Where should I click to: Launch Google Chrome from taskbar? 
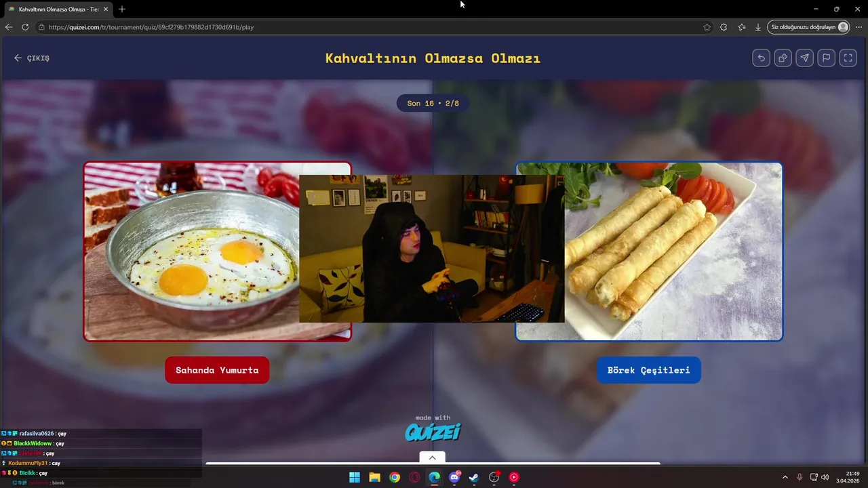tap(395, 477)
